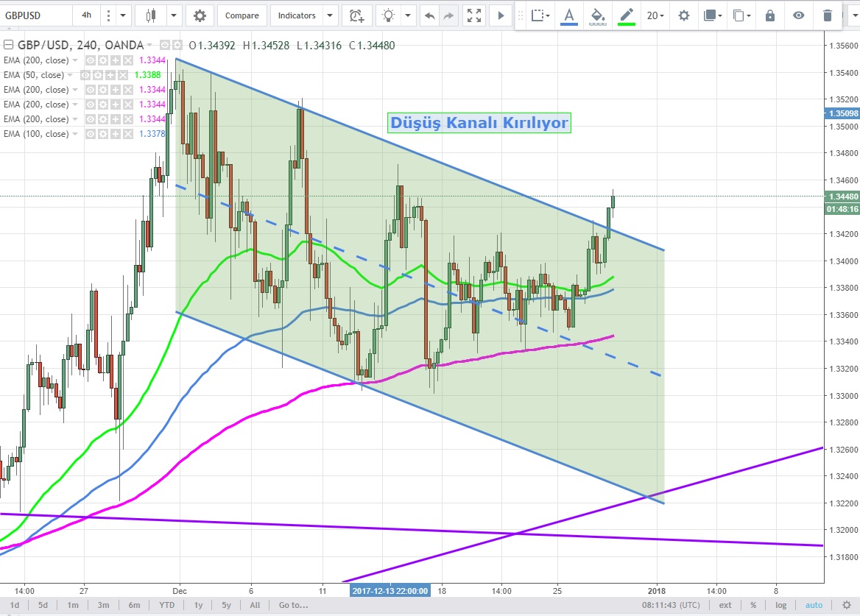Select the 5d time range
860x616 pixels.
(x=43, y=605)
